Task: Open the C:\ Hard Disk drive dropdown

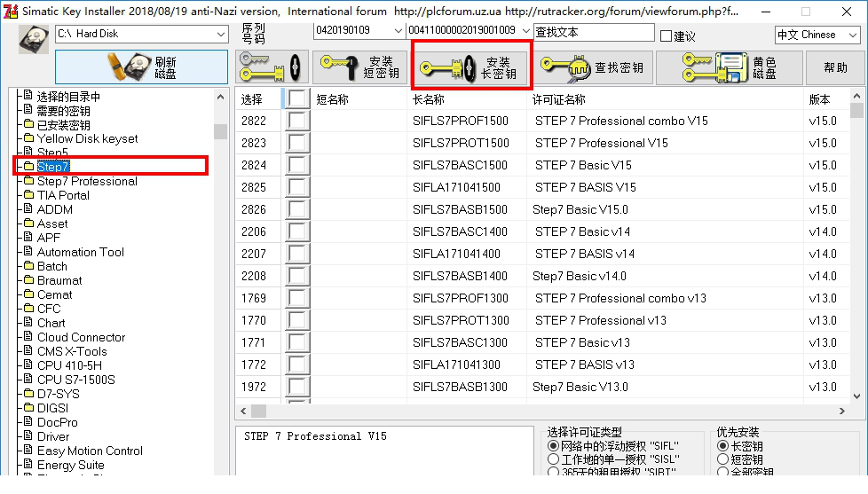Action: click(x=221, y=35)
